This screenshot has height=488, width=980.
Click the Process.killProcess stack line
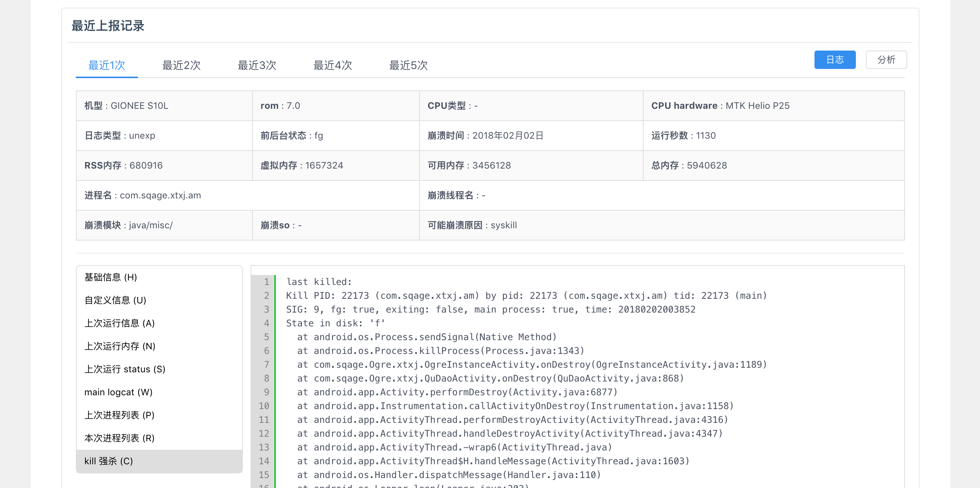click(441, 351)
